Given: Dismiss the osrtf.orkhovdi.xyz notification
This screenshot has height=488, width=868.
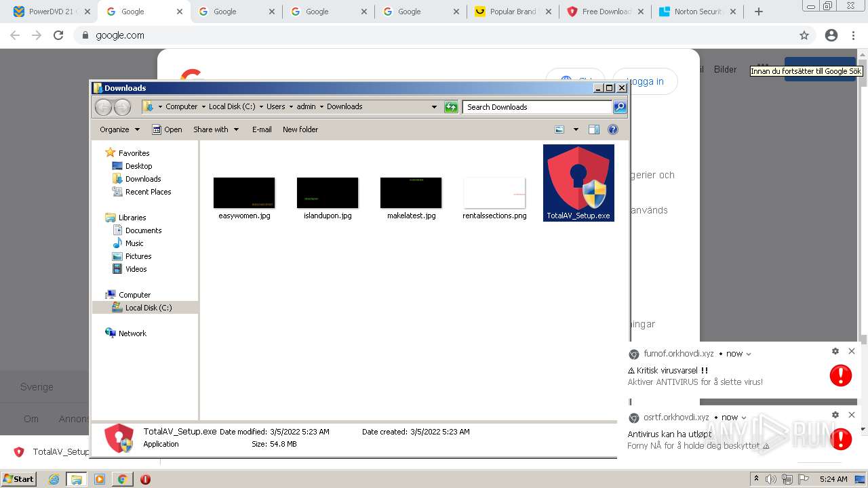Looking at the screenshot, I should (852, 415).
